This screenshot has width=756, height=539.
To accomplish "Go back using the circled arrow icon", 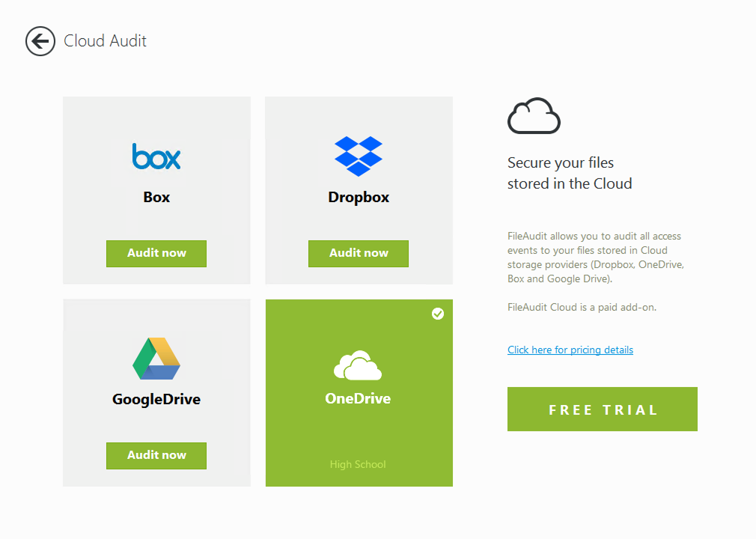I will tap(40, 41).
